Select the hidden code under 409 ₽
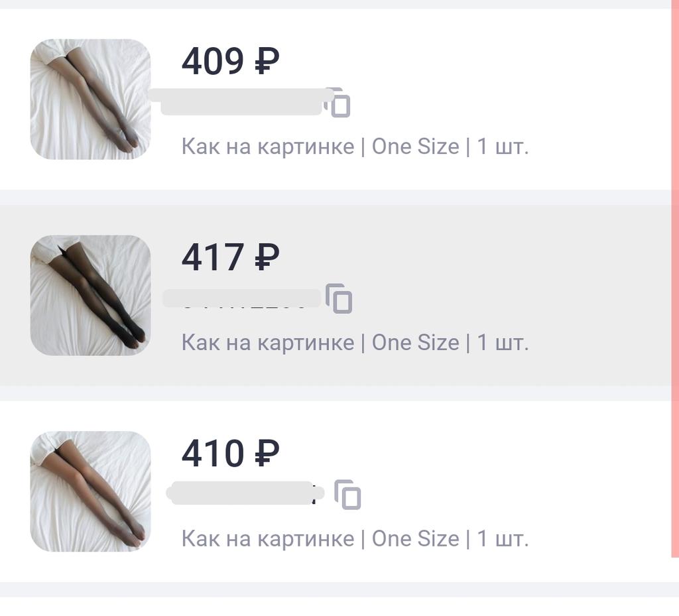This screenshot has height=616, width=679. click(240, 102)
